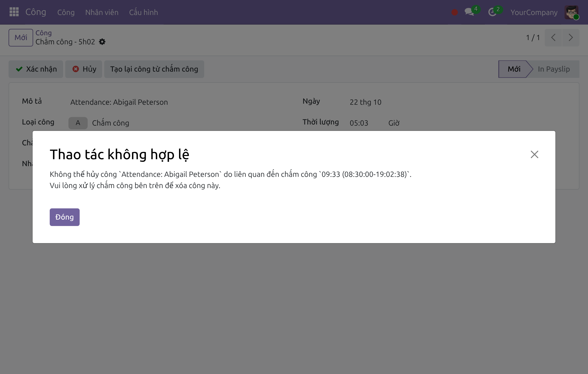The image size is (588, 374).
Task: Click the Giờ unit label
Action: (x=394, y=123)
